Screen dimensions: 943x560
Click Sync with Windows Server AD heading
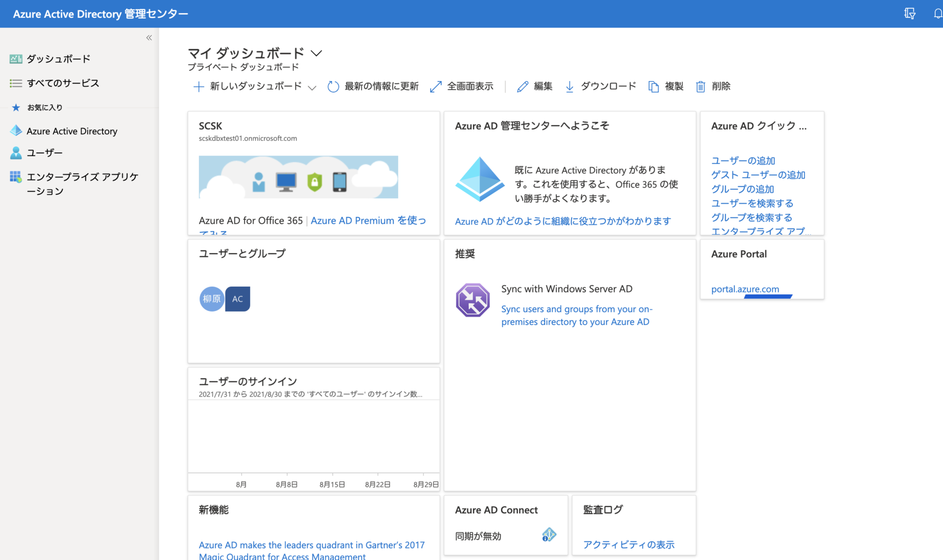tap(567, 289)
